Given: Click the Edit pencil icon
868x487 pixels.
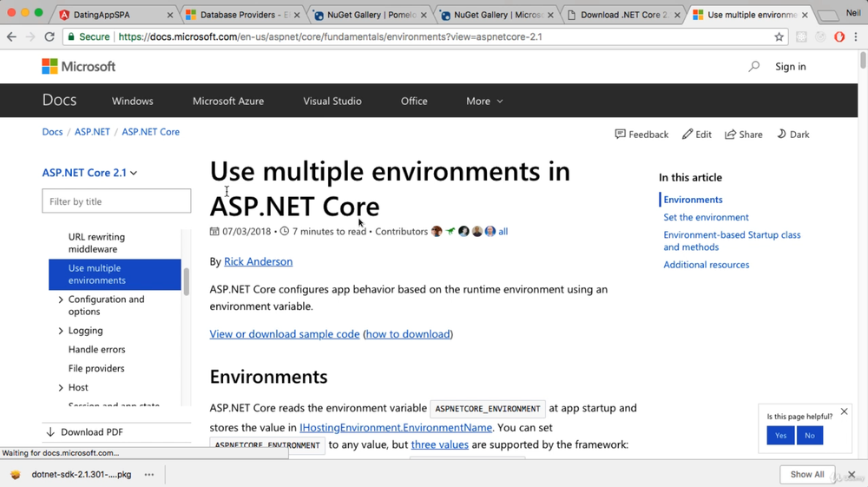Looking at the screenshot, I should (687, 135).
